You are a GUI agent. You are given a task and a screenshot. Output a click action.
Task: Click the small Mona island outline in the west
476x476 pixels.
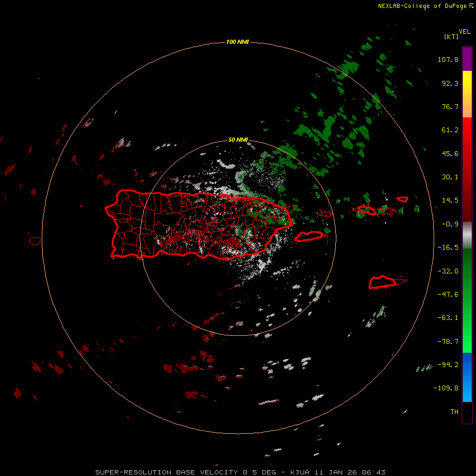click(35, 241)
